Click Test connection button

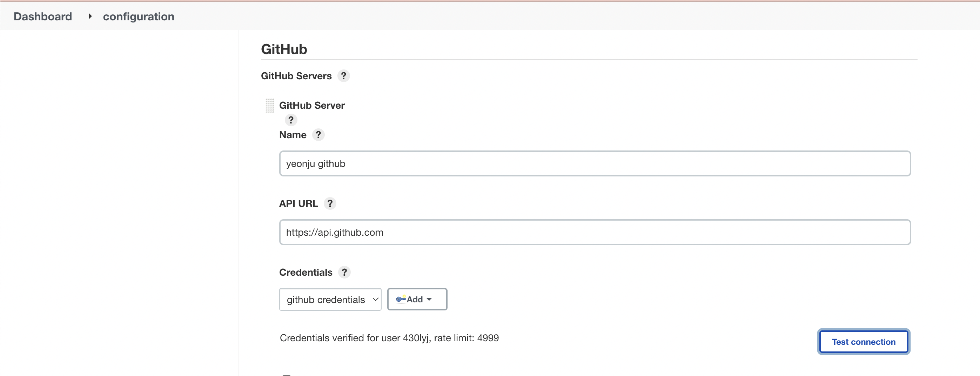(864, 342)
